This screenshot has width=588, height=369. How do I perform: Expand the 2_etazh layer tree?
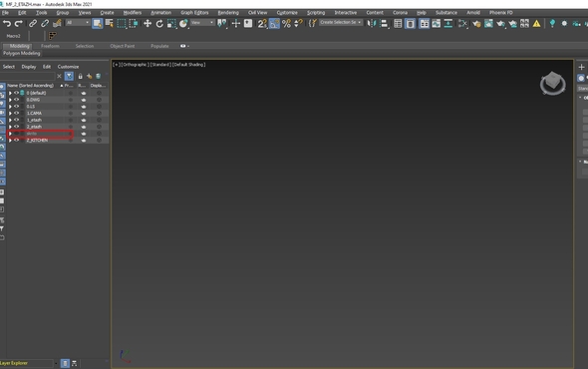[x=10, y=127]
